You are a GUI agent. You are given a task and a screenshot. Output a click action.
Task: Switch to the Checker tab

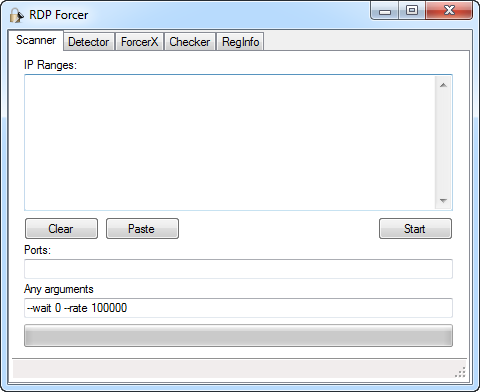pos(190,42)
